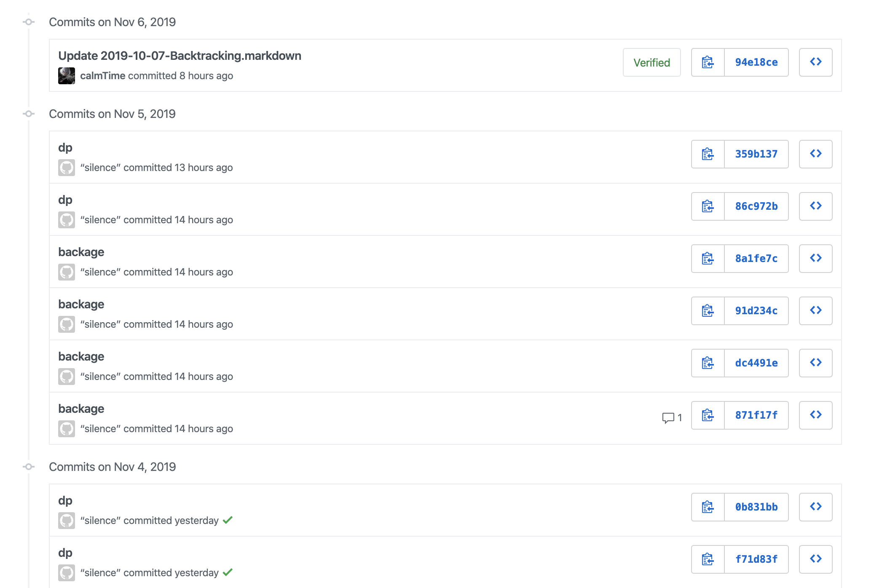The image size is (874, 588).
Task: Open the dp commit made 13 hours ago
Action: tap(65, 147)
